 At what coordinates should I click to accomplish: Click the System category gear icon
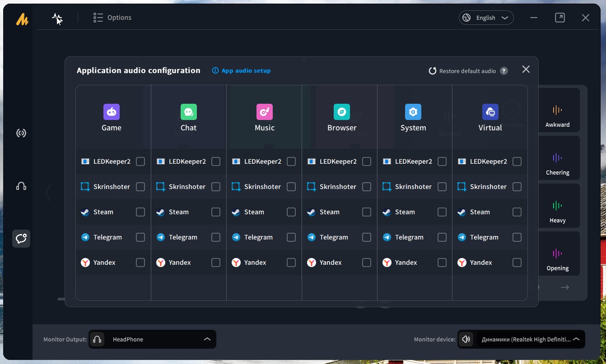[x=413, y=112]
